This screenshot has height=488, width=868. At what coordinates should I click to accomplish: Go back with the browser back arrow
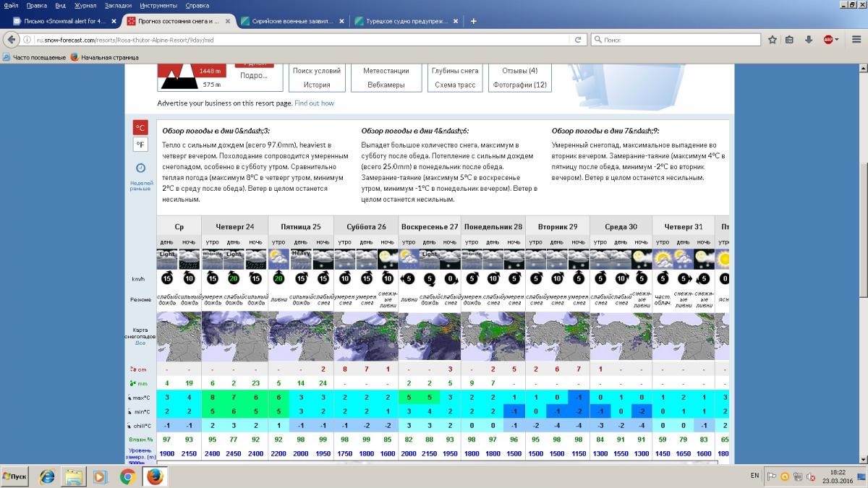point(13,40)
